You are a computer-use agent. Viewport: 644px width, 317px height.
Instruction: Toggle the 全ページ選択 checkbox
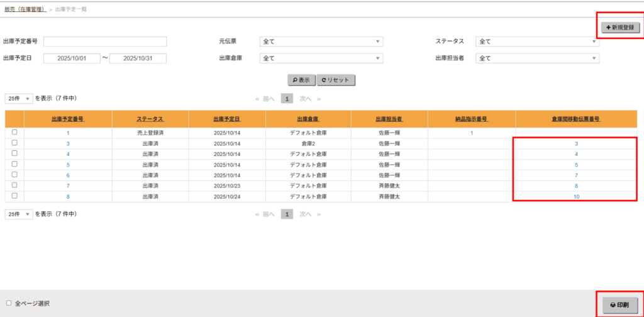(9, 303)
